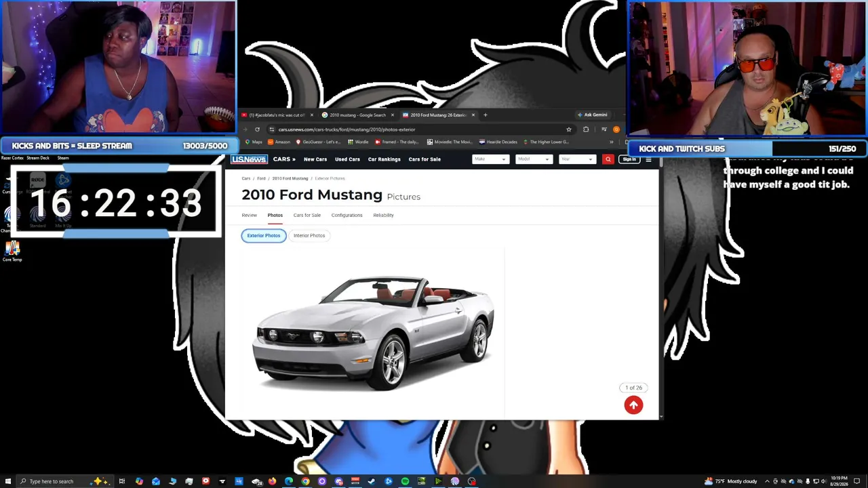Open Spotify from the taskbar
Screen dimensions: 868x488
[x=405, y=481]
